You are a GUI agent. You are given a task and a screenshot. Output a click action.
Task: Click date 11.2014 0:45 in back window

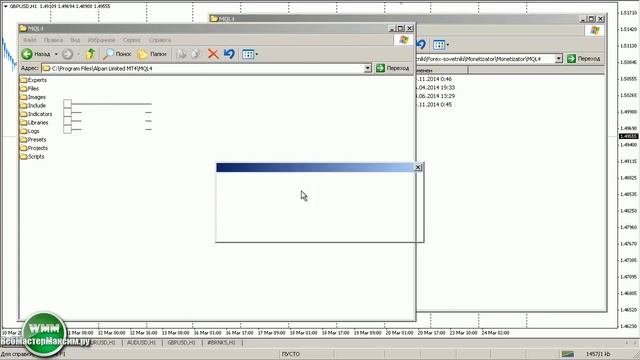(x=434, y=104)
